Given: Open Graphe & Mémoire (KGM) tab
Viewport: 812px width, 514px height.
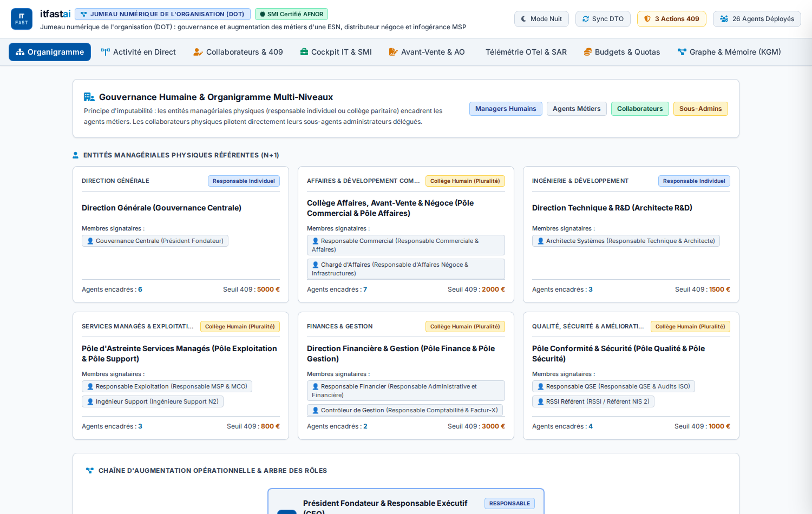Looking at the screenshot, I should point(729,52).
